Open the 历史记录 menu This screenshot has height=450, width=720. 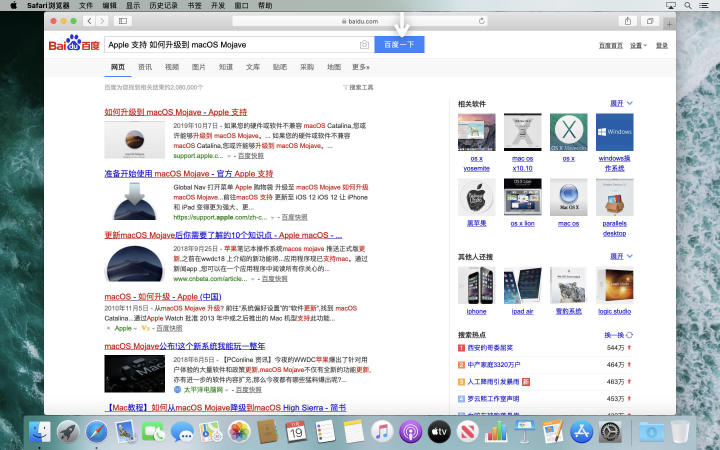click(163, 6)
